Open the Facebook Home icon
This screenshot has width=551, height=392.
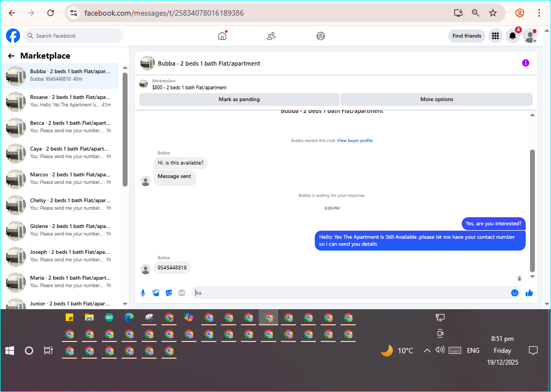click(x=222, y=36)
